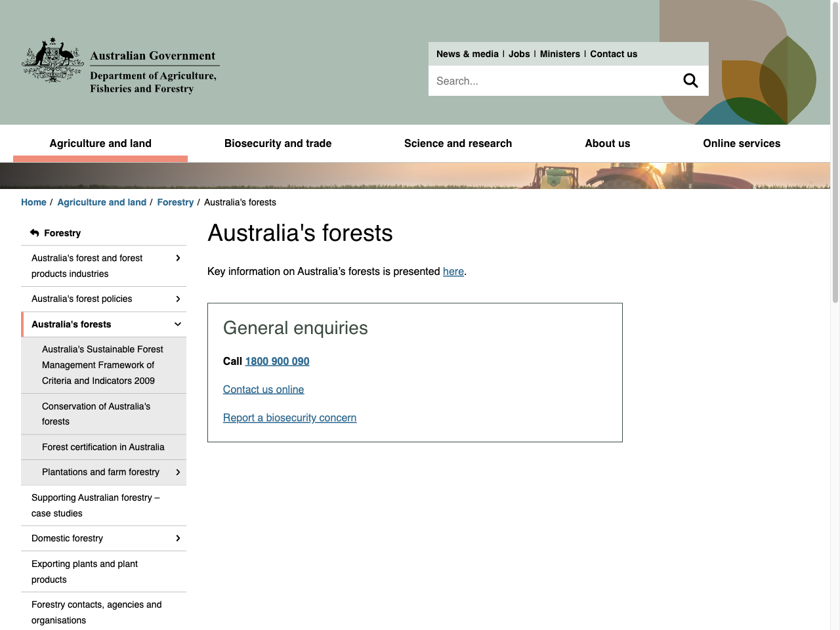This screenshot has height=630, width=840.
Task: Open Forestry contacts, agencies and organisations
Action: tap(96, 612)
